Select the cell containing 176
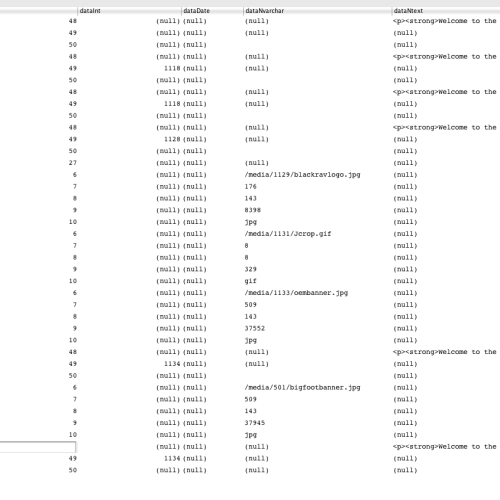This screenshot has height=500, width=500. (x=250, y=186)
